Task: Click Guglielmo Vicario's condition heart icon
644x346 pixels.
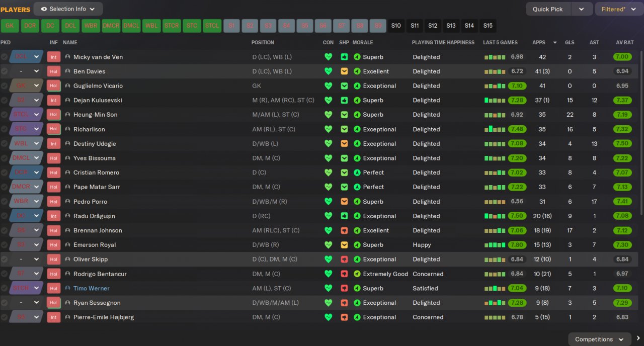Action: (x=329, y=86)
